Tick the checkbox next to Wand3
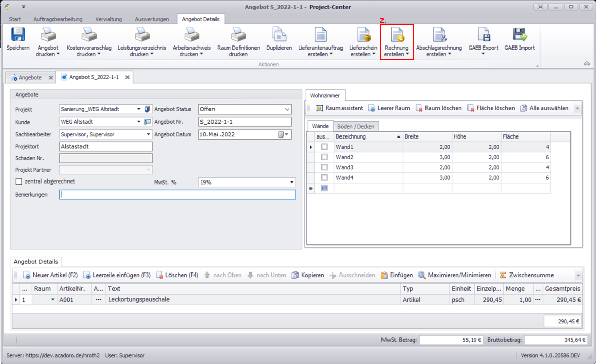Viewport: 596px width, 364px height. pos(324,167)
